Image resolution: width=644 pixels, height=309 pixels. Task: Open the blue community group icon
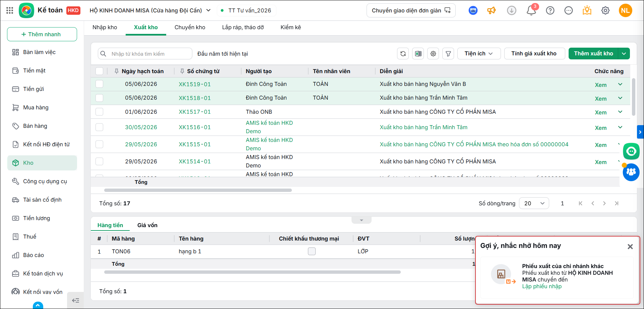pos(631,172)
